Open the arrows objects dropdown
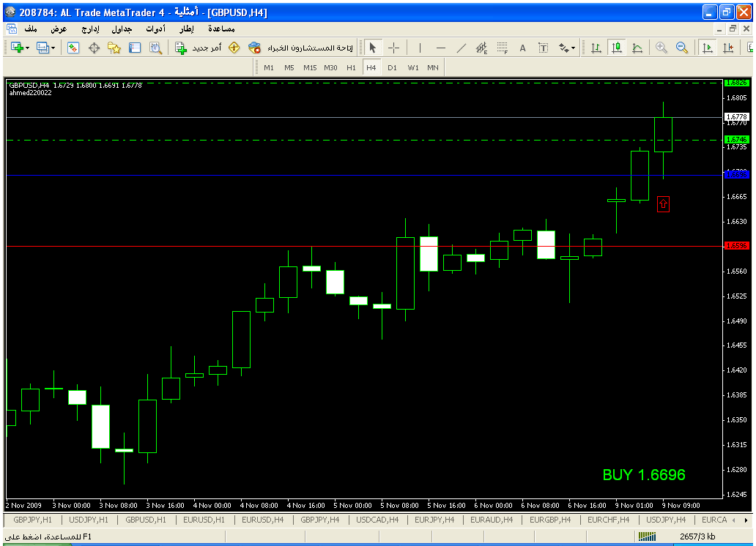The width and height of the screenshot is (756, 546). (567, 48)
